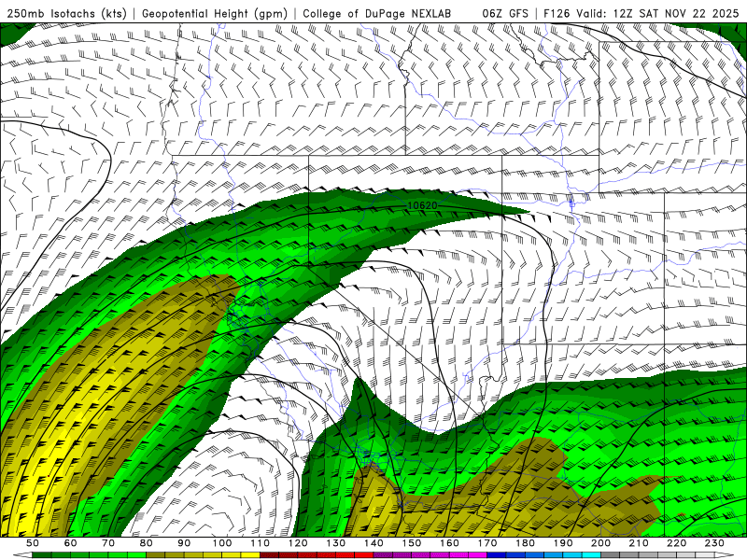The image size is (747, 560).
Task: Click the 10620 height contour label
Action: 422,205
